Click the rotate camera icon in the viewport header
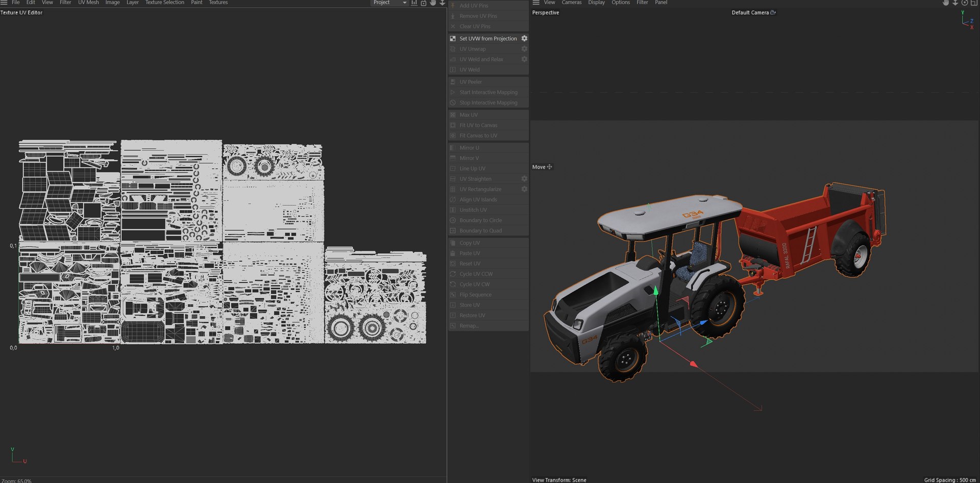 point(965,3)
